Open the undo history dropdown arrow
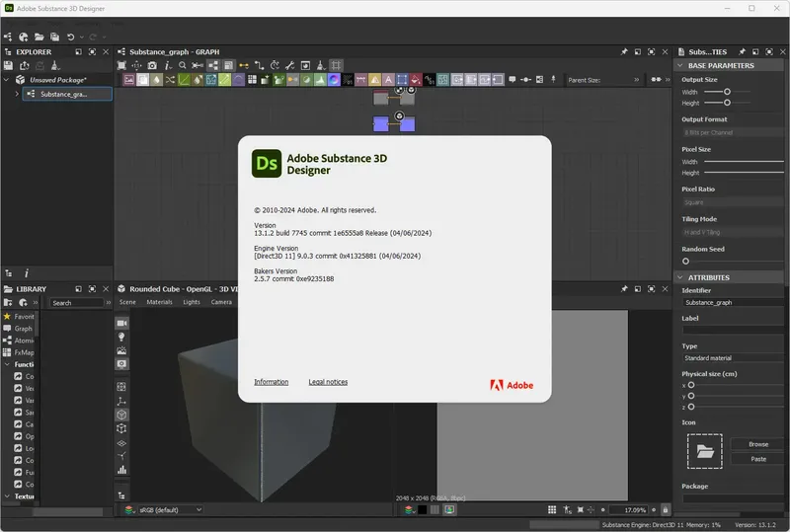This screenshot has height=532, width=790. (82, 37)
